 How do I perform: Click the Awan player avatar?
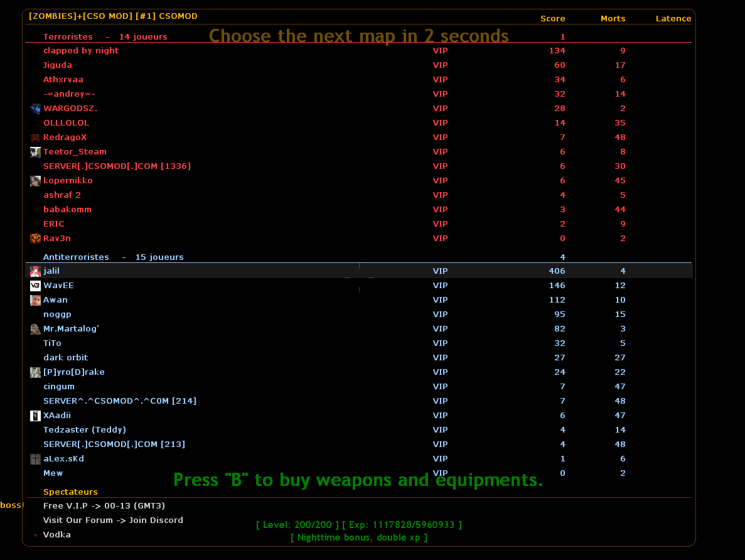click(35, 300)
